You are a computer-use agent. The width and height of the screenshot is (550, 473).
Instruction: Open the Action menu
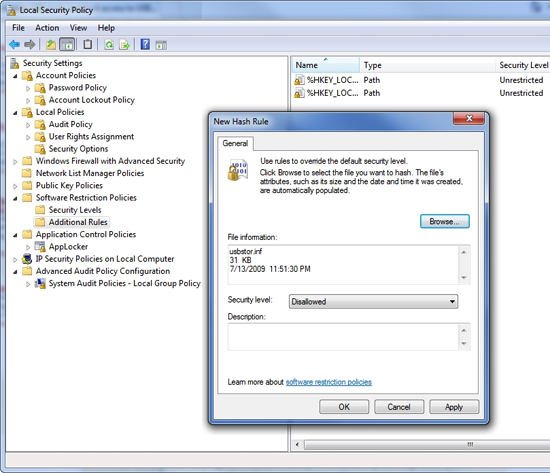47,28
